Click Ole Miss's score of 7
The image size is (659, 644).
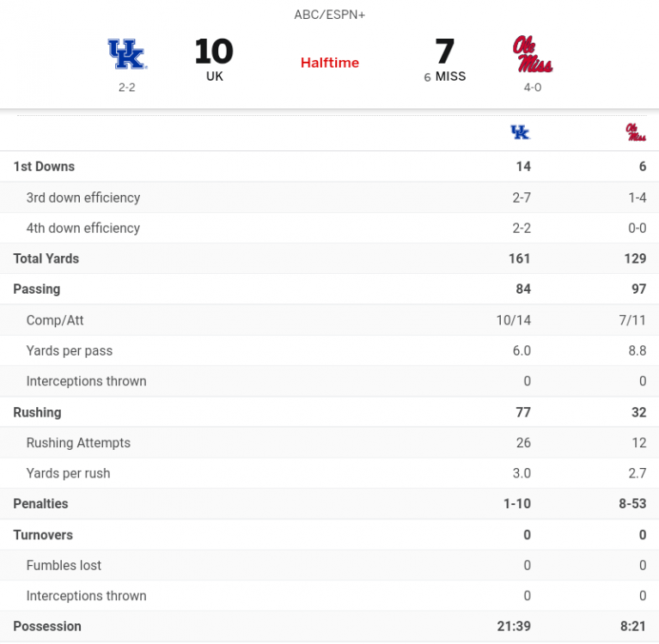pos(444,52)
